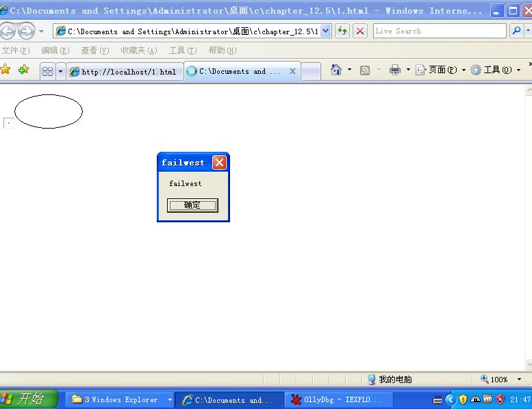The image size is (532, 409).
Task: Click the VMware tools tray icon
Action: click(487, 399)
